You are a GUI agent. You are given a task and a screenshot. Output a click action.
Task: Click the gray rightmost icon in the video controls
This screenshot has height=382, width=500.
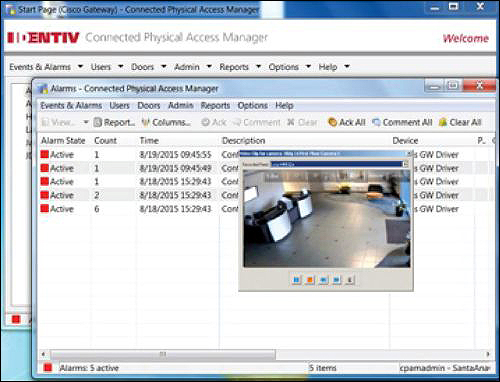(x=350, y=280)
